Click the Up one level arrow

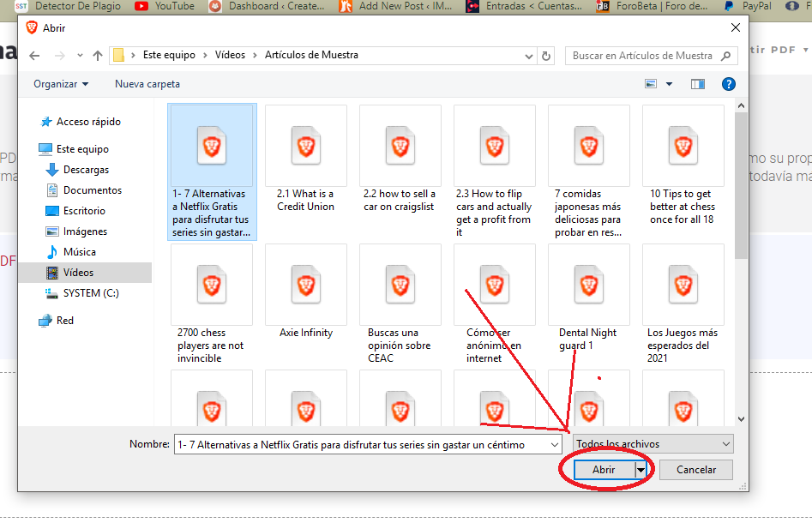point(98,56)
